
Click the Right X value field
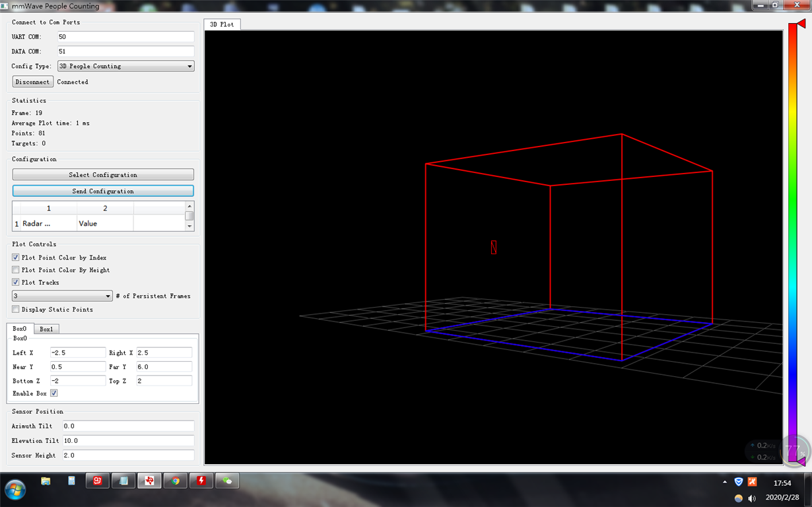(164, 353)
